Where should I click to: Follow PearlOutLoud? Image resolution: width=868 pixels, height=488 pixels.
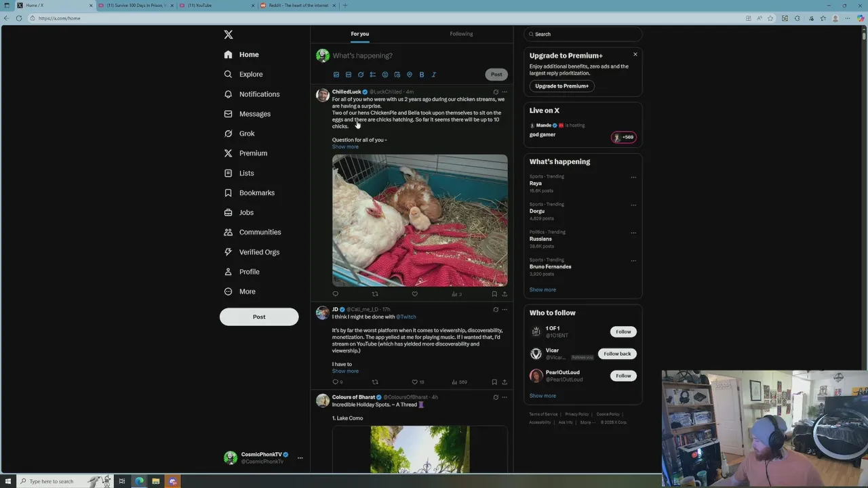623,376
